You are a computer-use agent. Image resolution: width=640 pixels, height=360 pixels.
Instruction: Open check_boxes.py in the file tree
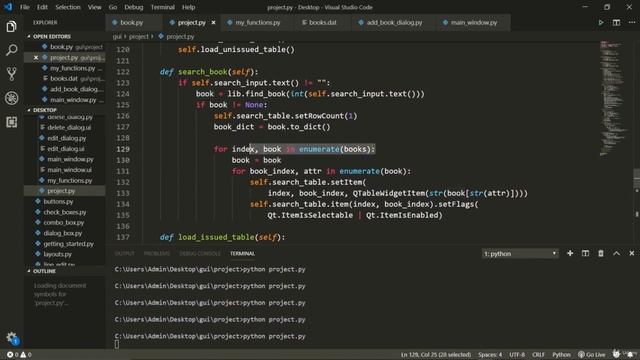pyautogui.click(x=65, y=212)
